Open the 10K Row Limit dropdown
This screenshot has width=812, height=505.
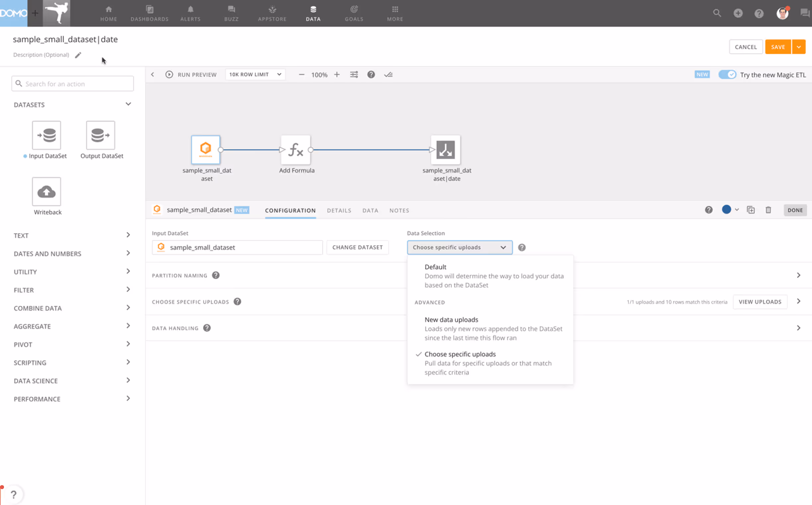point(255,75)
